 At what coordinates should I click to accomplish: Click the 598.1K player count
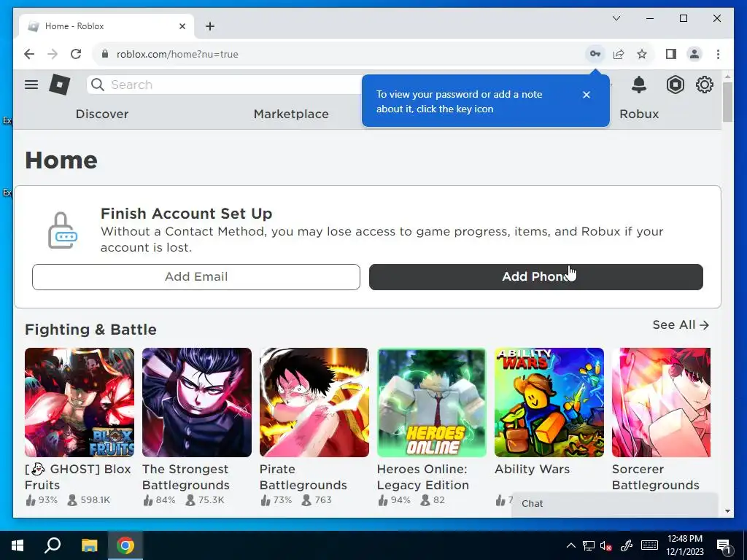(89, 500)
